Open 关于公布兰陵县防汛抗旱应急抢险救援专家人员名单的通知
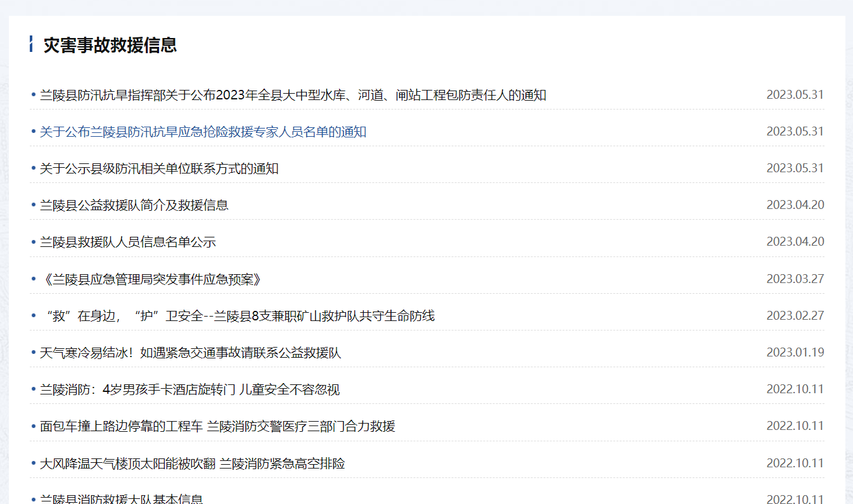This screenshot has width=853, height=504. pyautogui.click(x=203, y=132)
